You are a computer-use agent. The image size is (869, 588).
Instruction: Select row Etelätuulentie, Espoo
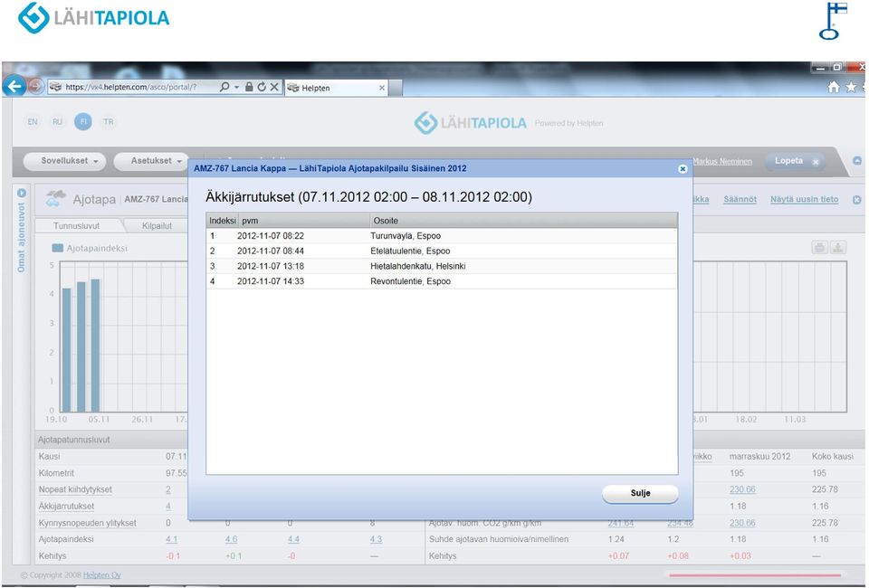tap(442, 251)
